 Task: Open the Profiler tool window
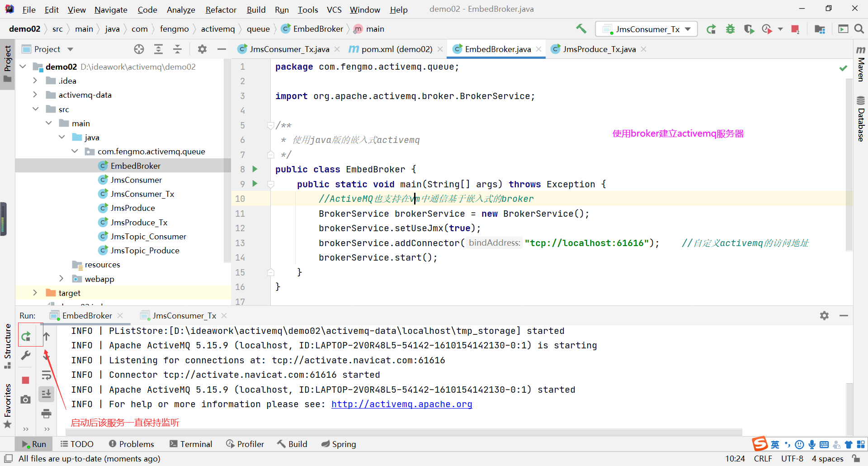245,444
